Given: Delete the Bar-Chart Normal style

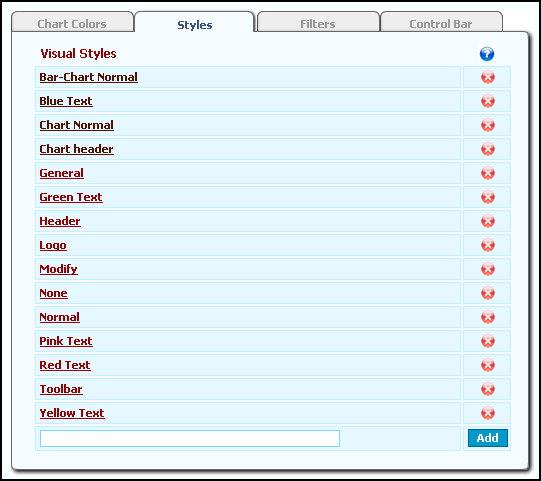Looking at the screenshot, I should (488, 77).
